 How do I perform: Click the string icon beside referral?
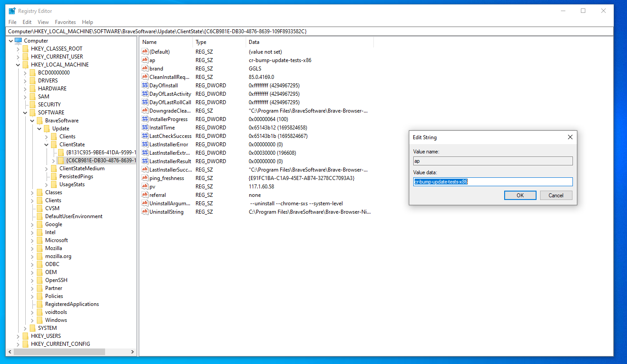[x=145, y=195]
